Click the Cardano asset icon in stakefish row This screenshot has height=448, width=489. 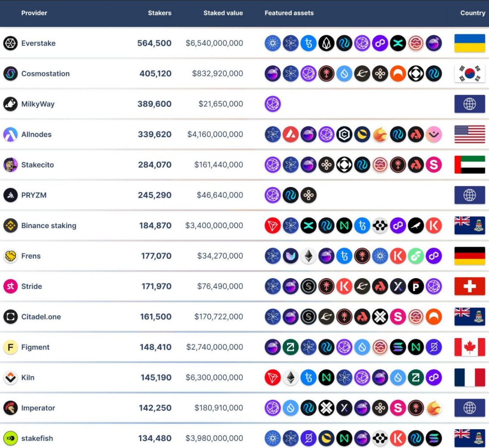(272, 438)
